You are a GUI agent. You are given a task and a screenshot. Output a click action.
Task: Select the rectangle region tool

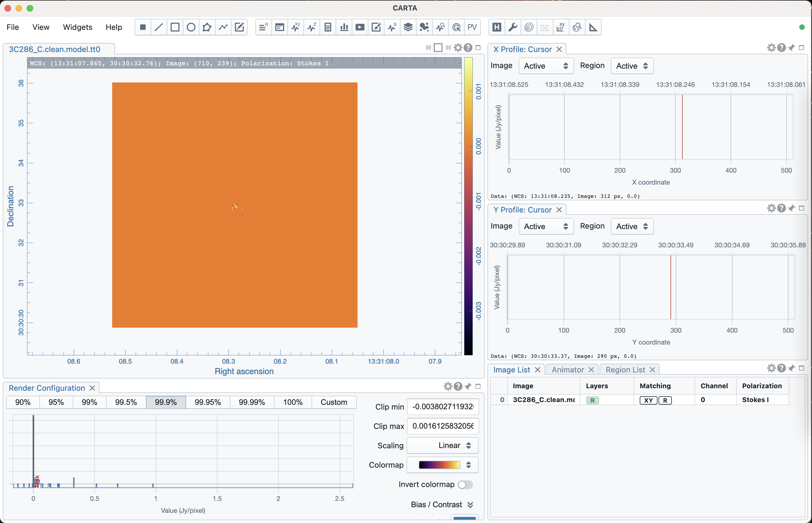tap(175, 27)
